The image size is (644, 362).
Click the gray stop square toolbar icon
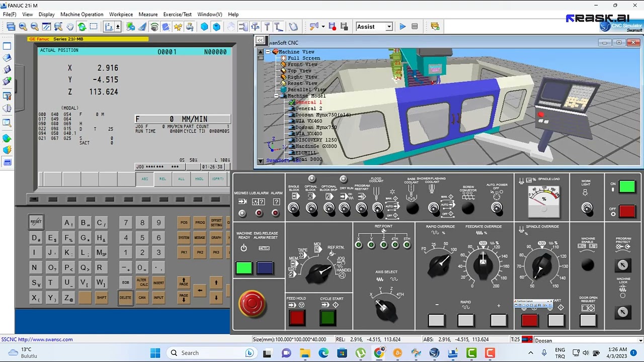pos(415,27)
